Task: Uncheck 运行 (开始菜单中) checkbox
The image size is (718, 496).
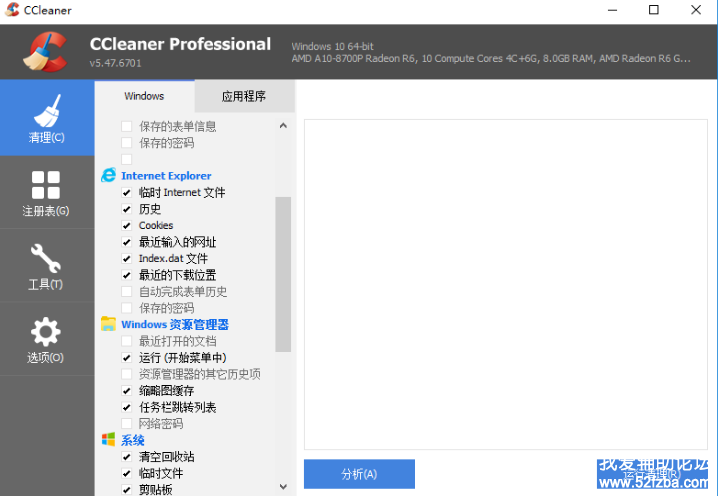Action: click(x=127, y=357)
